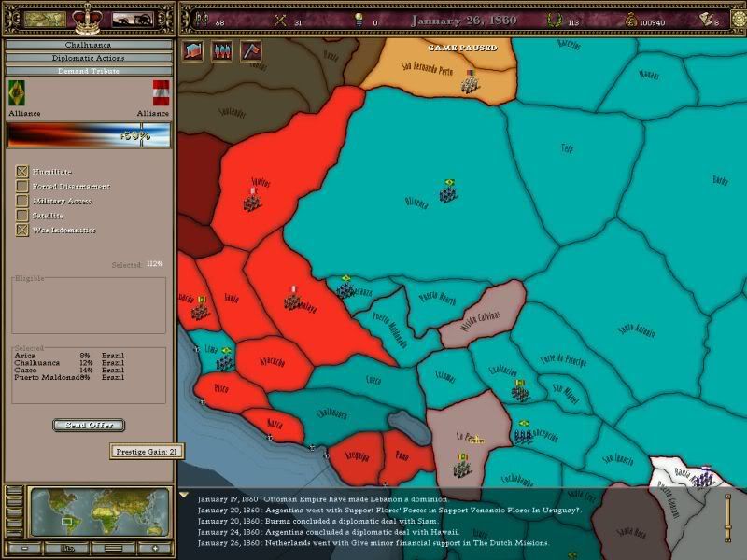Image resolution: width=747 pixels, height=560 pixels.
Task: Click the crown icon in top panel
Action: (87, 18)
